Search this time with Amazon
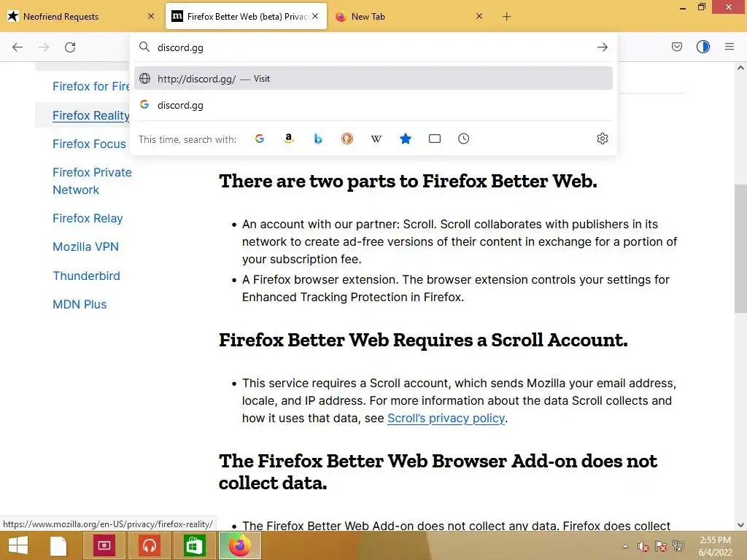The image size is (747, 560). [289, 139]
